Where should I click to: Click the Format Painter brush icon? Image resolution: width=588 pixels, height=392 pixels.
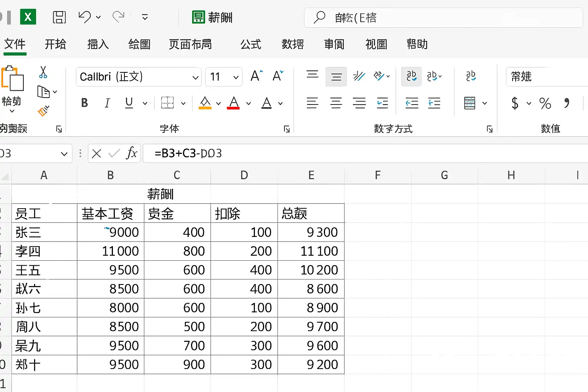[43, 111]
